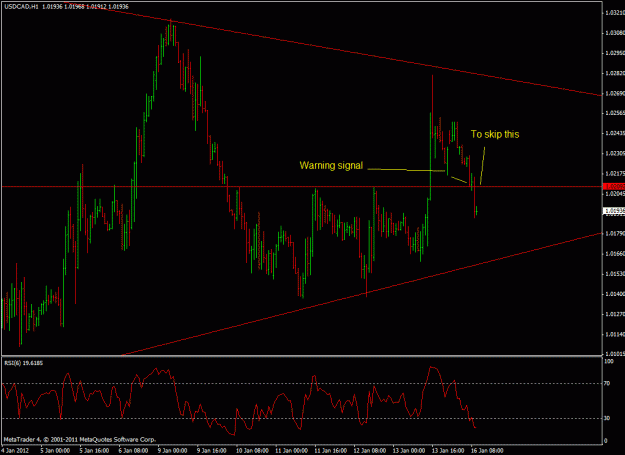
Task: Click the '10 Jan 08:00' time label
Action: pos(252,451)
